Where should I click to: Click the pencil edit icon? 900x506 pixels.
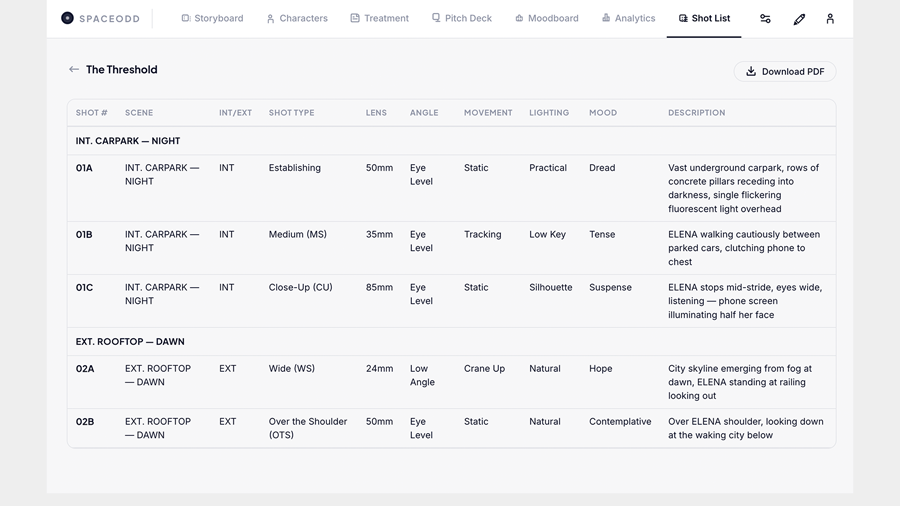click(799, 19)
